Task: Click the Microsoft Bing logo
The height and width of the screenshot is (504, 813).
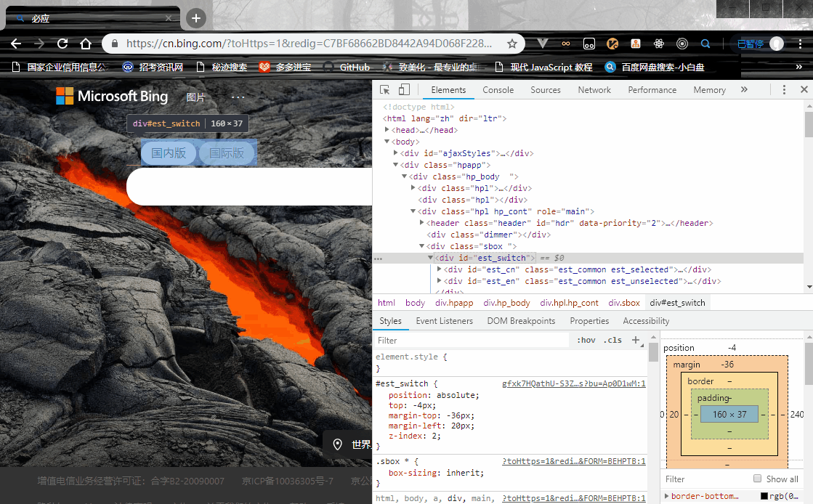Action: click(x=112, y=96)
